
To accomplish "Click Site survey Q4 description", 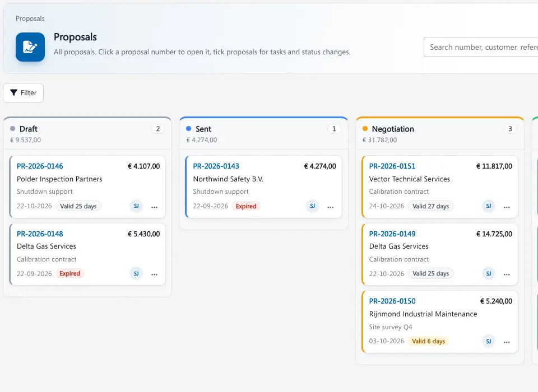I will pos(391,327).
